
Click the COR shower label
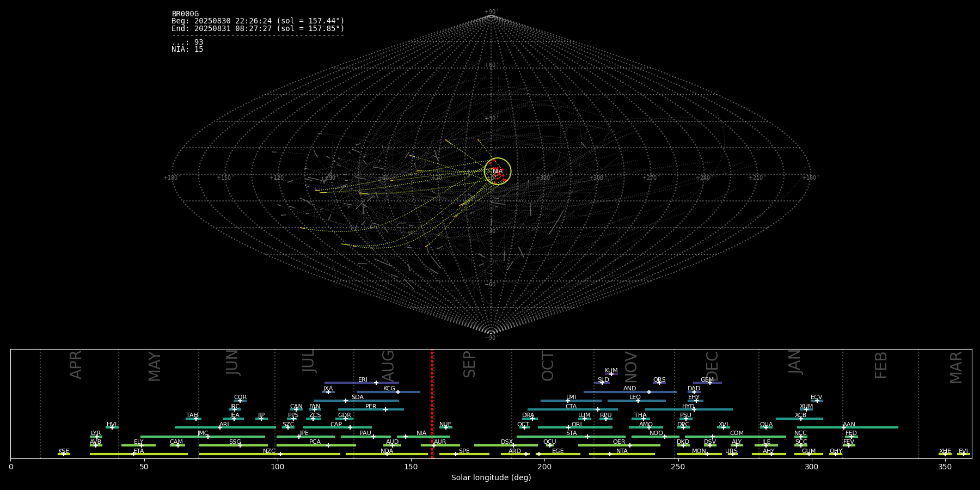coord(240,397)
